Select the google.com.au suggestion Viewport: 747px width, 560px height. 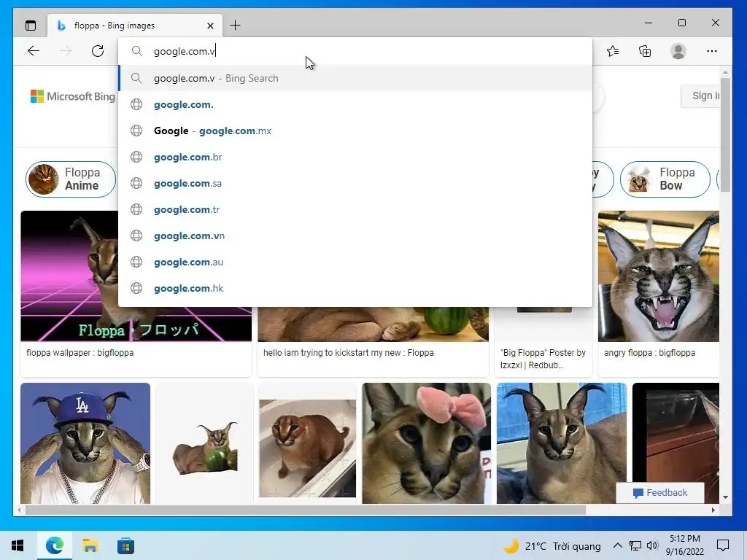tap(355, 262)
